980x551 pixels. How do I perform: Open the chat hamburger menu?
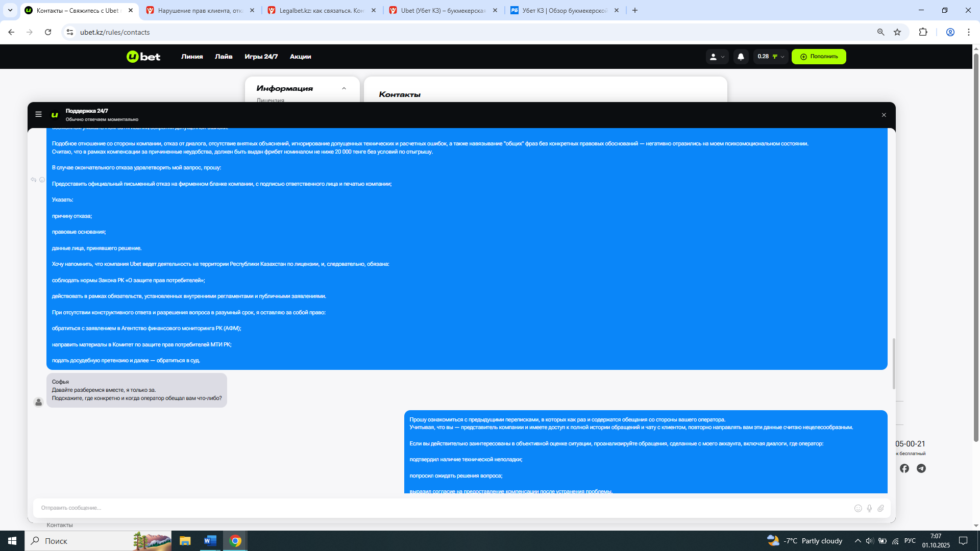(38, 114)
